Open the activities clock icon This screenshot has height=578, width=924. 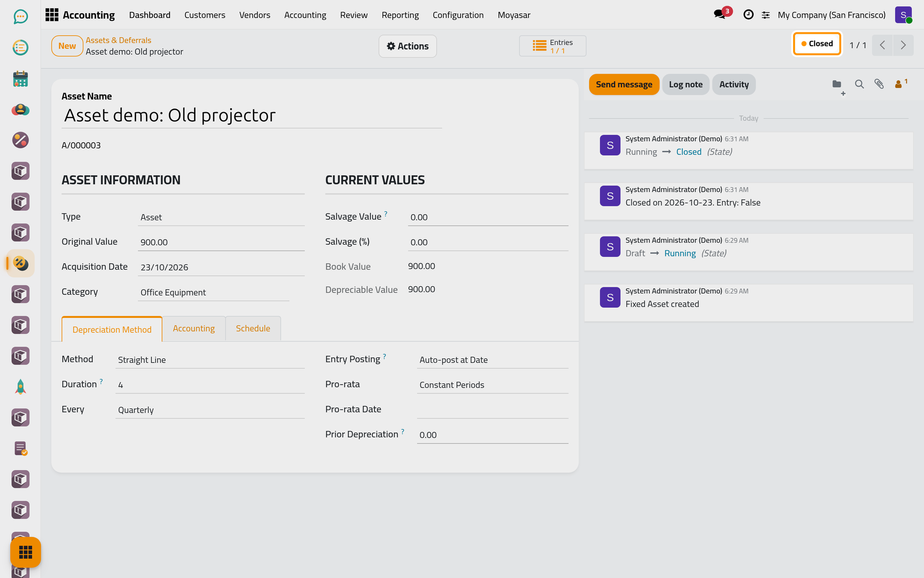(748, 15)
